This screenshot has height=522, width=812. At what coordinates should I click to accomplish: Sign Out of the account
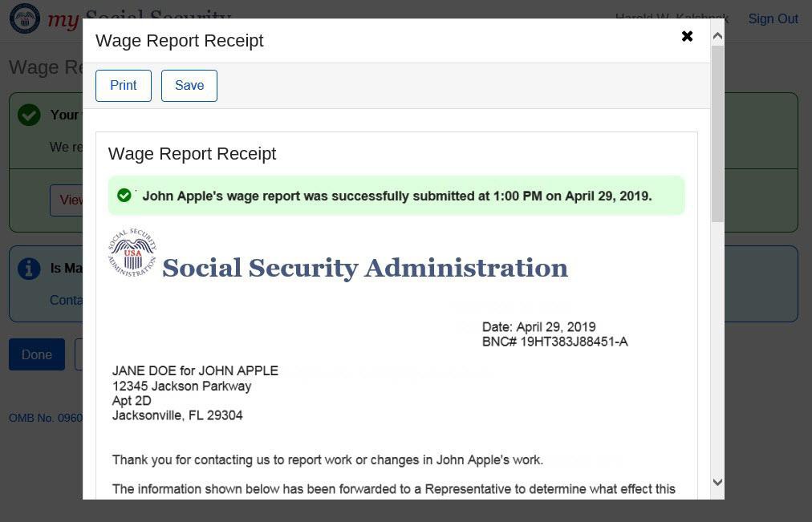click(773, 18)
